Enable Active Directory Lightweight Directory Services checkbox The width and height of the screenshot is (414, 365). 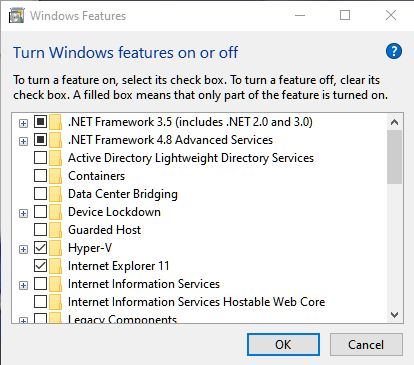tap(40, 158)
